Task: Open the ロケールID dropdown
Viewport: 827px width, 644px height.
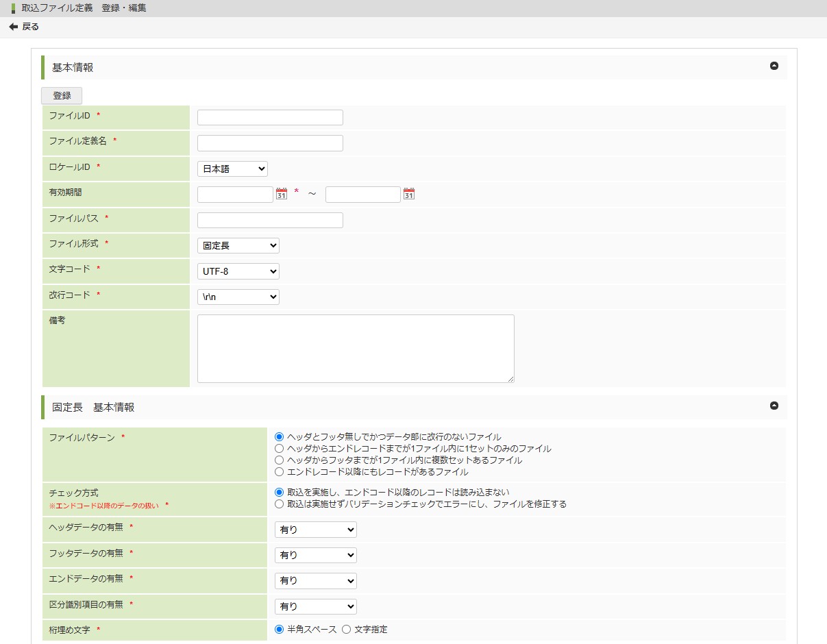Action: point(232,169)
